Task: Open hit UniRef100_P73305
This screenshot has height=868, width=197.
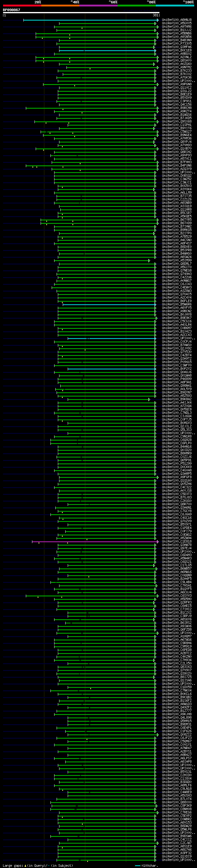Action: [x=177, y=43]
